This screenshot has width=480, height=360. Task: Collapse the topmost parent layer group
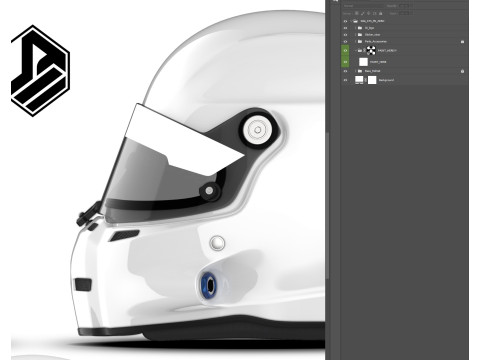(351, 21)
